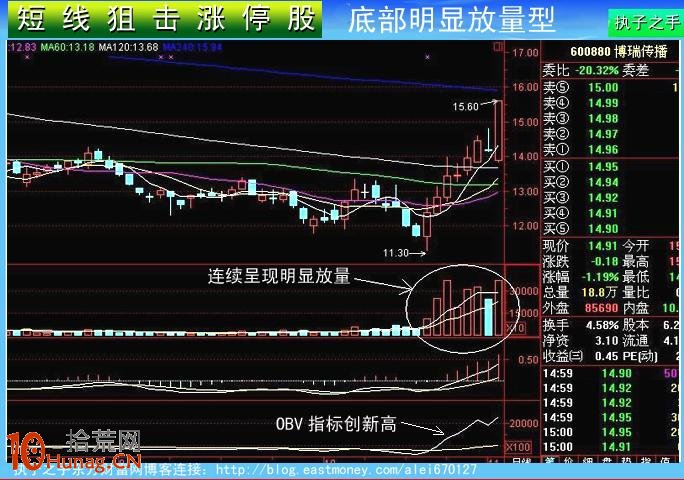Click the 执子之手 label at top right
684x480 pixels.
(645, 22)
